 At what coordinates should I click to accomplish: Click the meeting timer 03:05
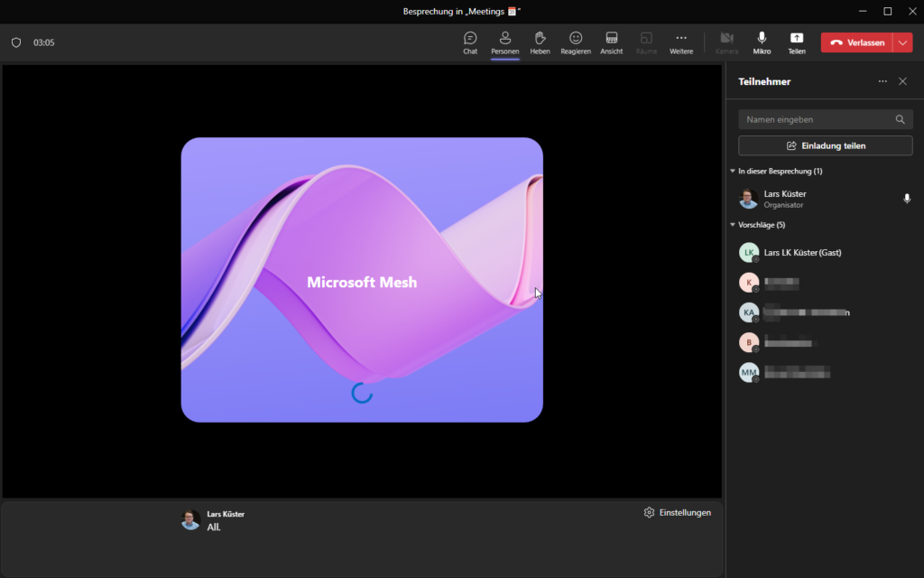pyautogui.click(x=43, y=42)
